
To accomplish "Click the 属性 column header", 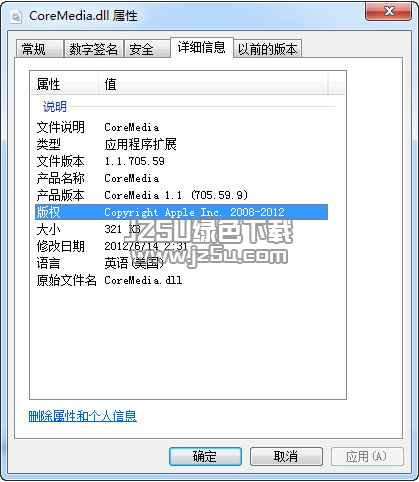I will [x=65, y=84].
